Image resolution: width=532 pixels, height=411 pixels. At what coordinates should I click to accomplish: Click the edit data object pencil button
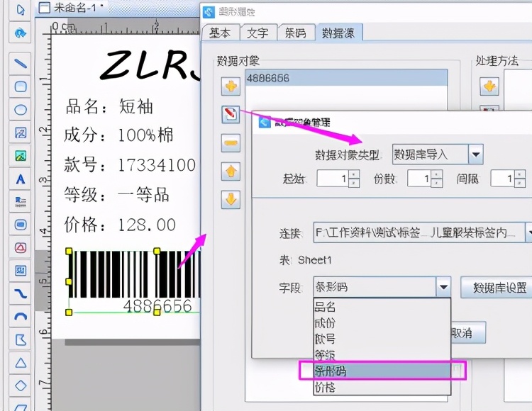(x=231, y=114)
